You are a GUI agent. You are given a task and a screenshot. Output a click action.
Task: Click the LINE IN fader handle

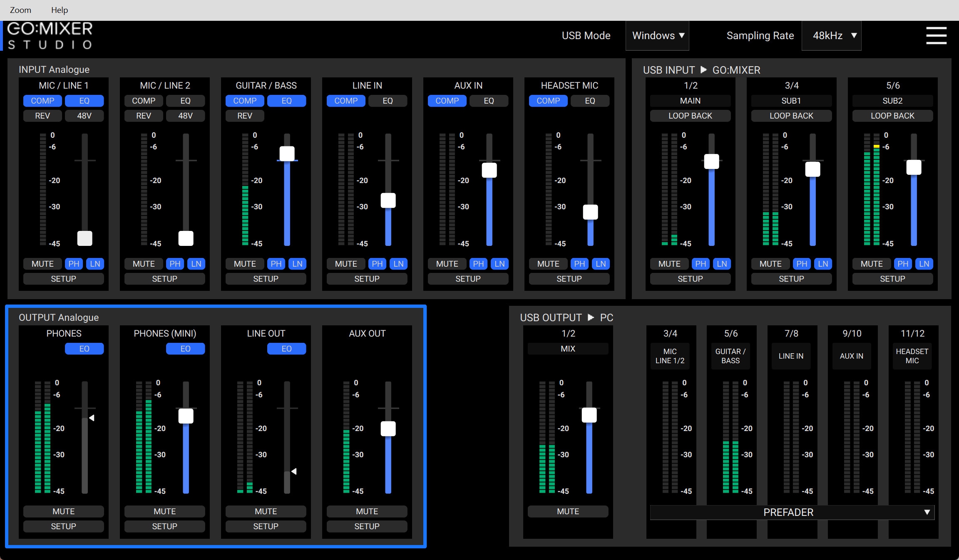point(388,201)
